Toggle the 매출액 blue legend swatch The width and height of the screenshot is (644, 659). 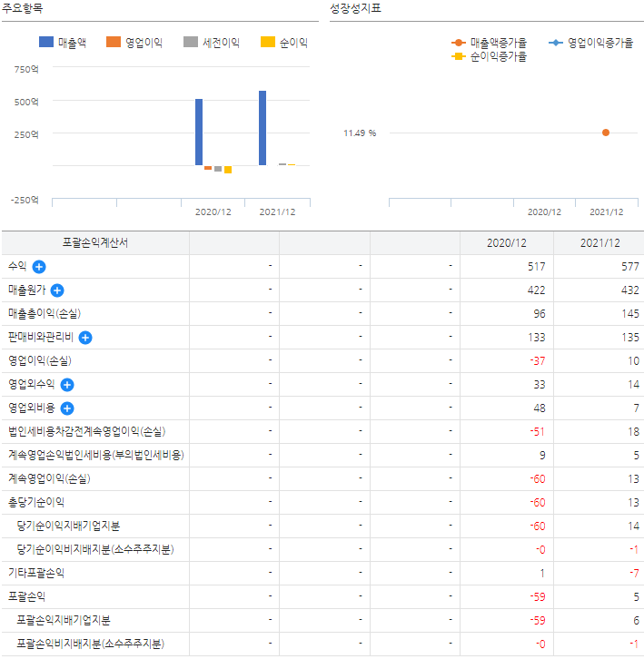46,42
